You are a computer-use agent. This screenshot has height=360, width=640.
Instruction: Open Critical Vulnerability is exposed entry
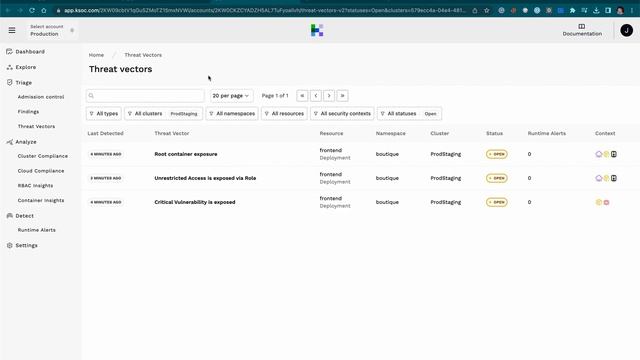195,202
